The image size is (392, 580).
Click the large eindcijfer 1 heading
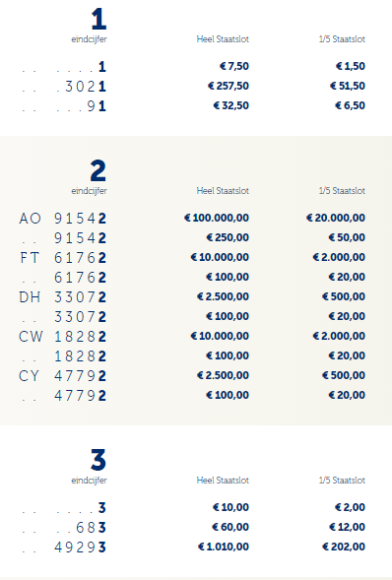pyautogui.click(x=98, y=20)
